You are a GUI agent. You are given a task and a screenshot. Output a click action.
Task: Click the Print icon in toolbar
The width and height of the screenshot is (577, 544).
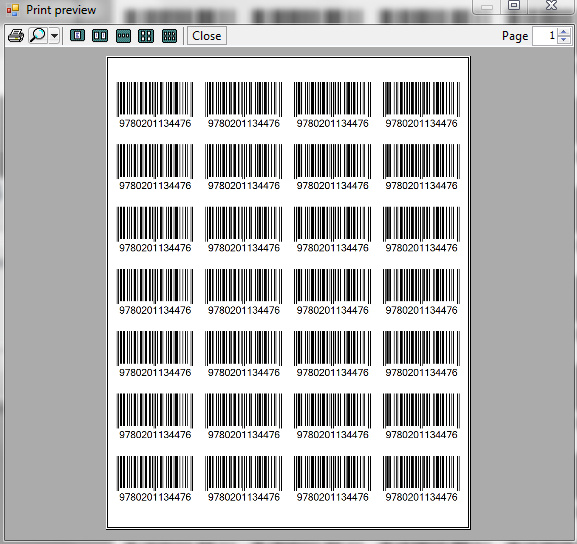pos(16,36)
